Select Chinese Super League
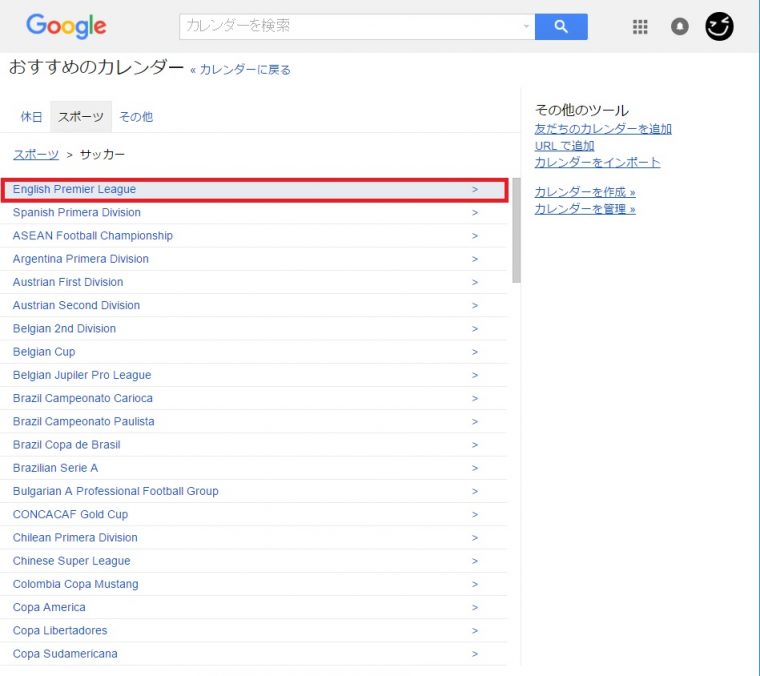 [x=254, y=562]
